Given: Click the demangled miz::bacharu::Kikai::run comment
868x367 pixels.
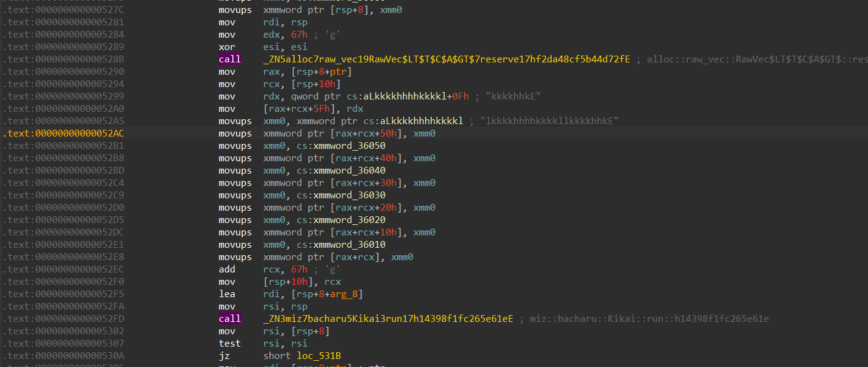Looking at the screenshot, I should tap(649, 319).
